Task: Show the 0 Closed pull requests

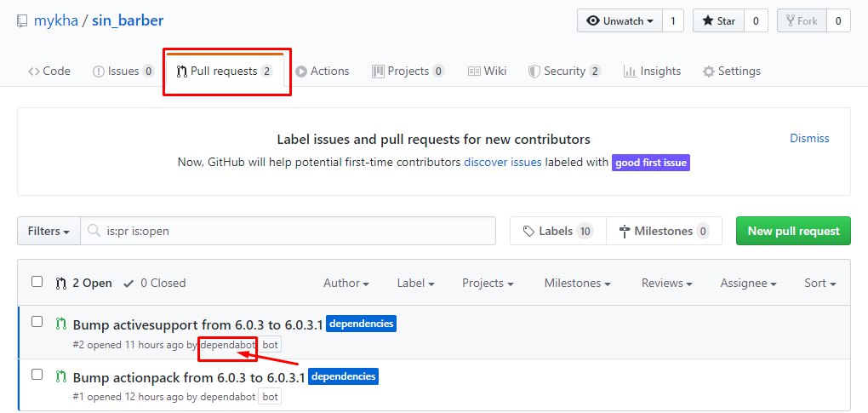Action: (x=154, y=284)
